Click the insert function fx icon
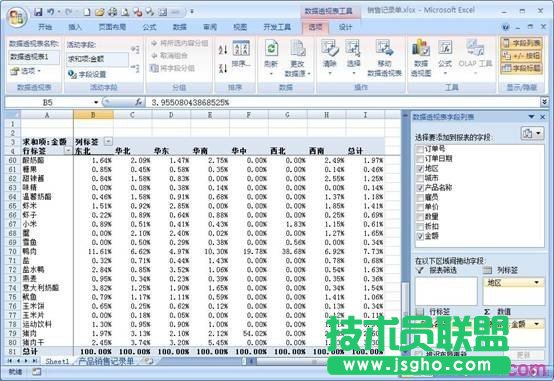Screen dimensions: 554x381 [x=139, y=102]
